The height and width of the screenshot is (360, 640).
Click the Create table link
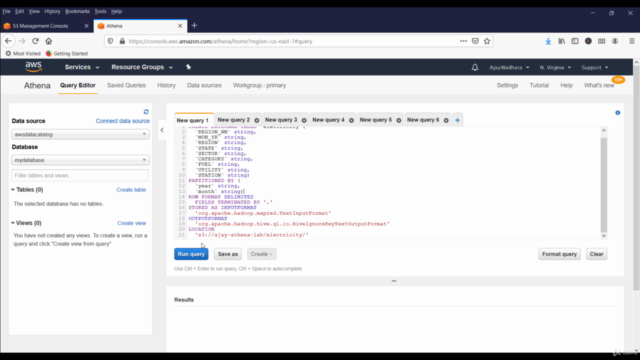[x=131, y=190]
